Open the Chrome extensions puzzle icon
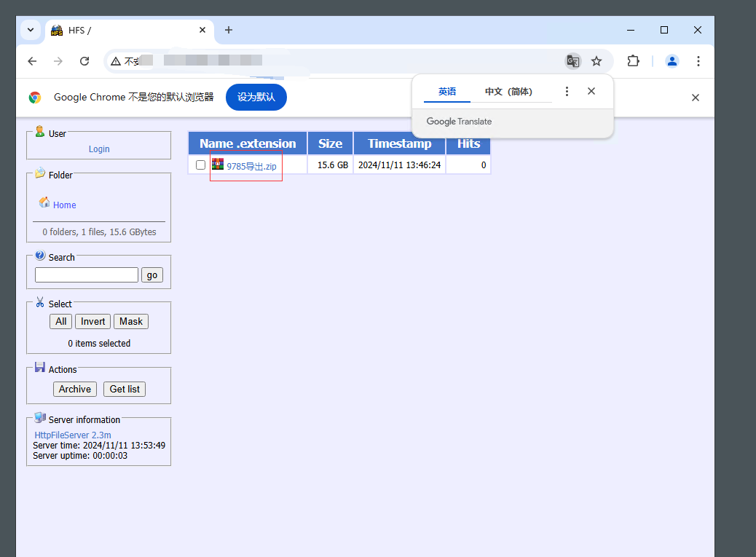Viewport: 756px width, 557px height. tap(634, 61)
